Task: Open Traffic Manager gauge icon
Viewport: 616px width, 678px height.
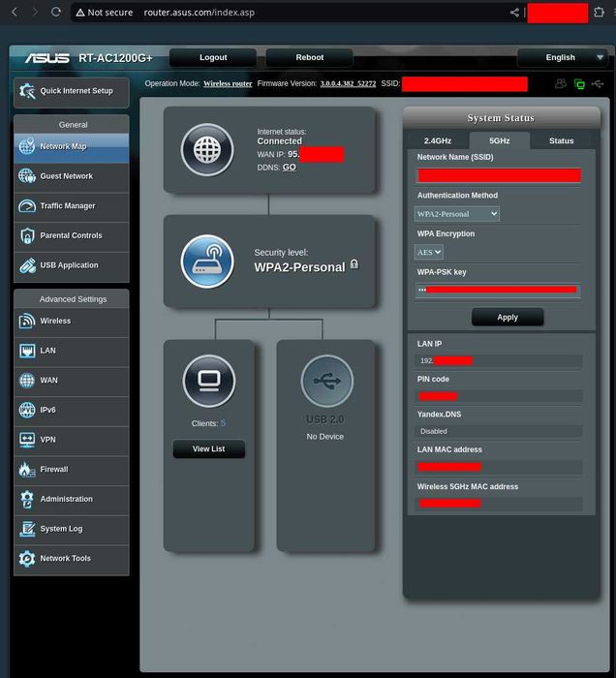Action: click(x=27, y=205)
